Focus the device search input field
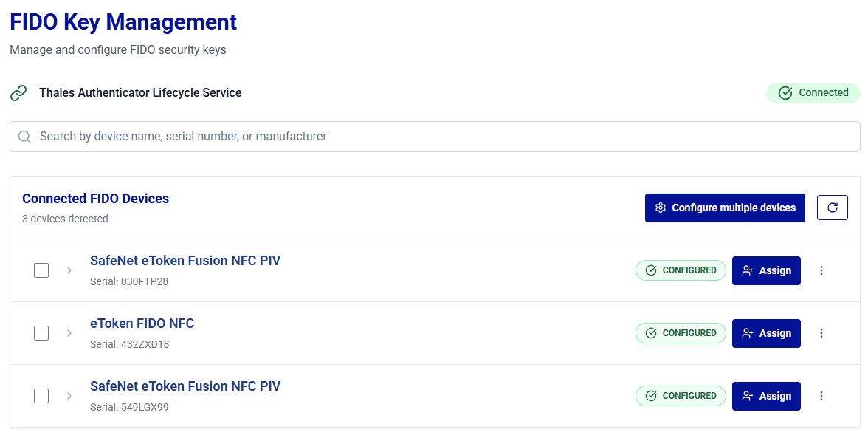This screenshot has width=868, height=438. (x=443, y=137)
